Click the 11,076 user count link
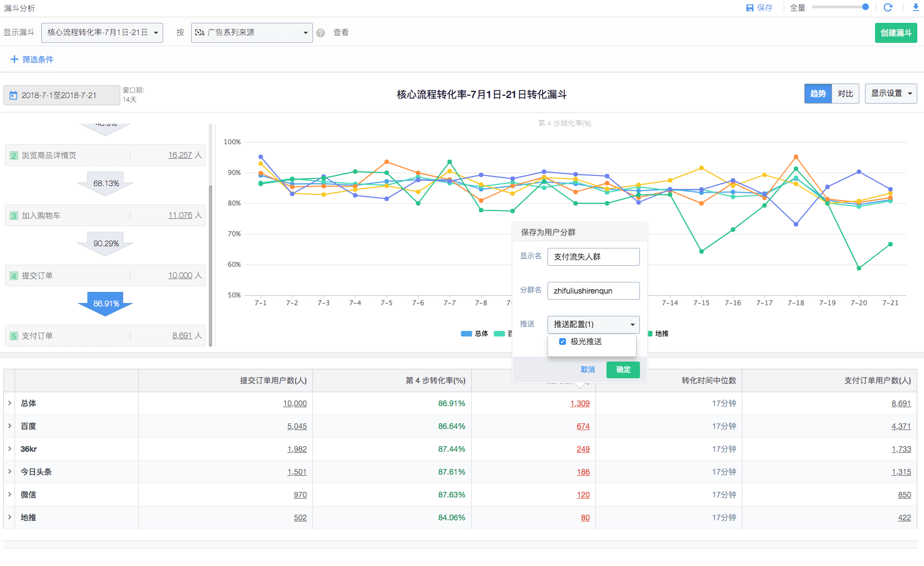This screenshot has height=566, width=924. point(180,215)
